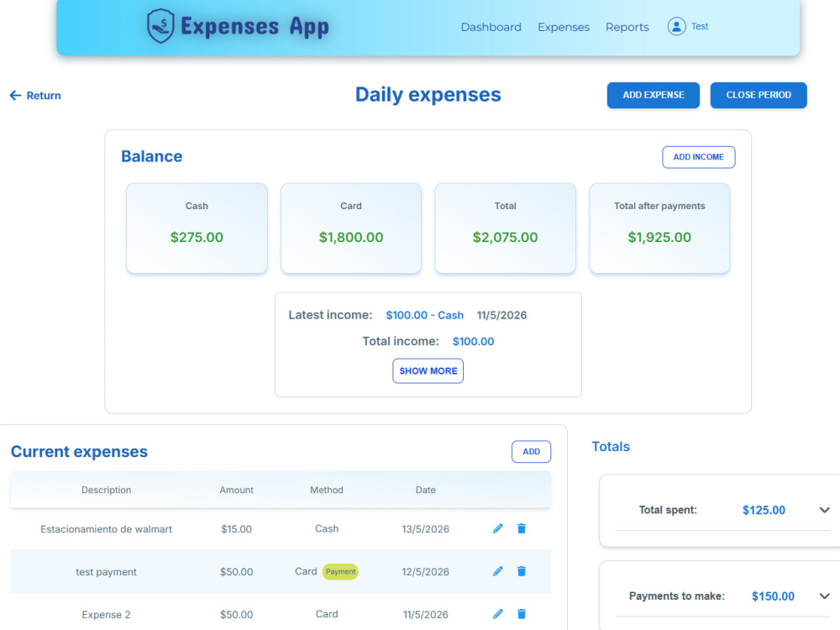Click the Description column header
840x630 pixels.
[106, 490]
